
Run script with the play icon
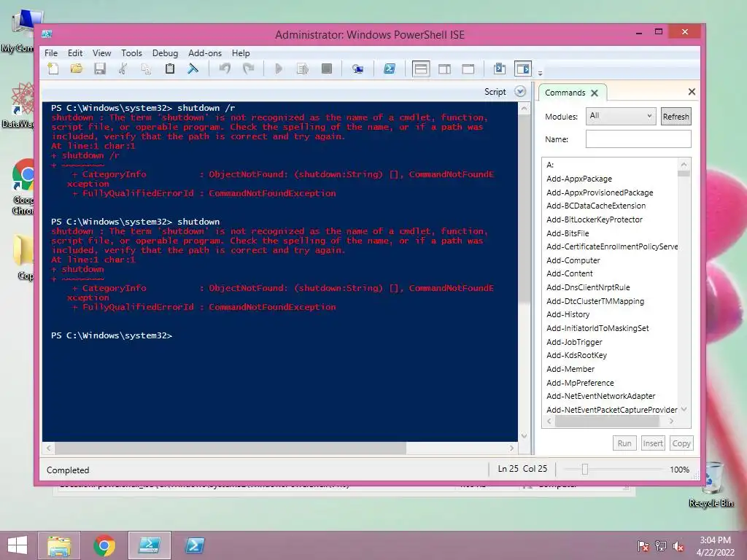tap(279, 69)
